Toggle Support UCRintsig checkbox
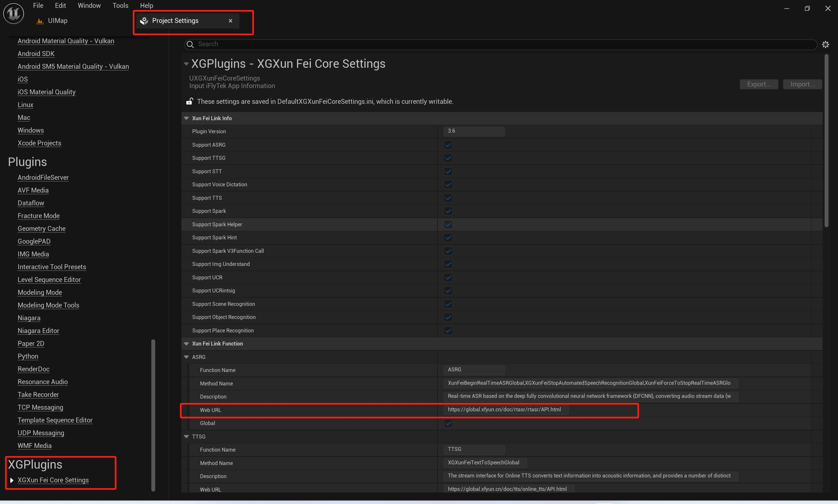Viewport: 838px width, 504px height. point(448,291)
